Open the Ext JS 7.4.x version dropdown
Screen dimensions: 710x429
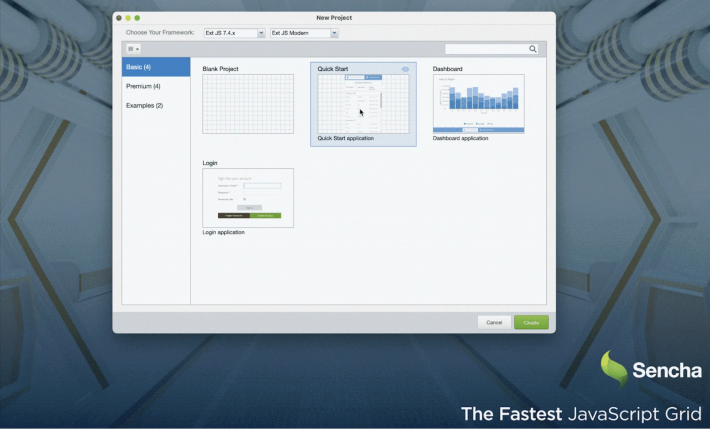pyautogui.click(x=234, y=33)
